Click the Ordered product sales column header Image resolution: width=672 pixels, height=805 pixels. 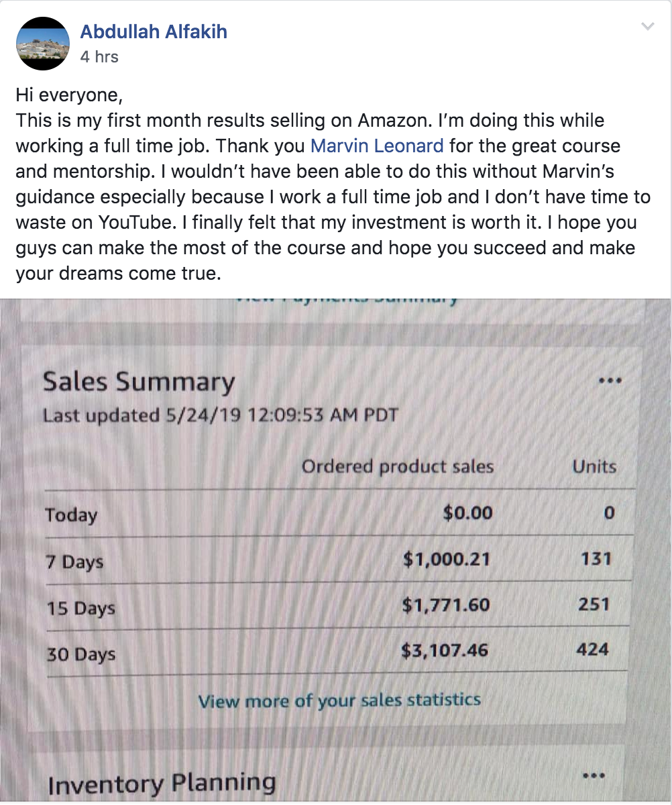tap(398, 466)
